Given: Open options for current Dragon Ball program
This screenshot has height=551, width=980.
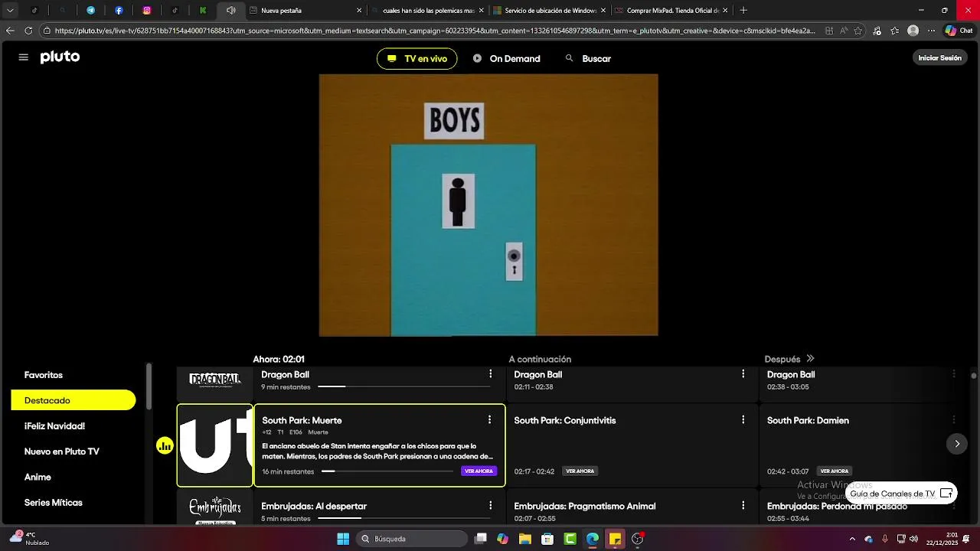Looking at the screenshot, I should point(491,374).
